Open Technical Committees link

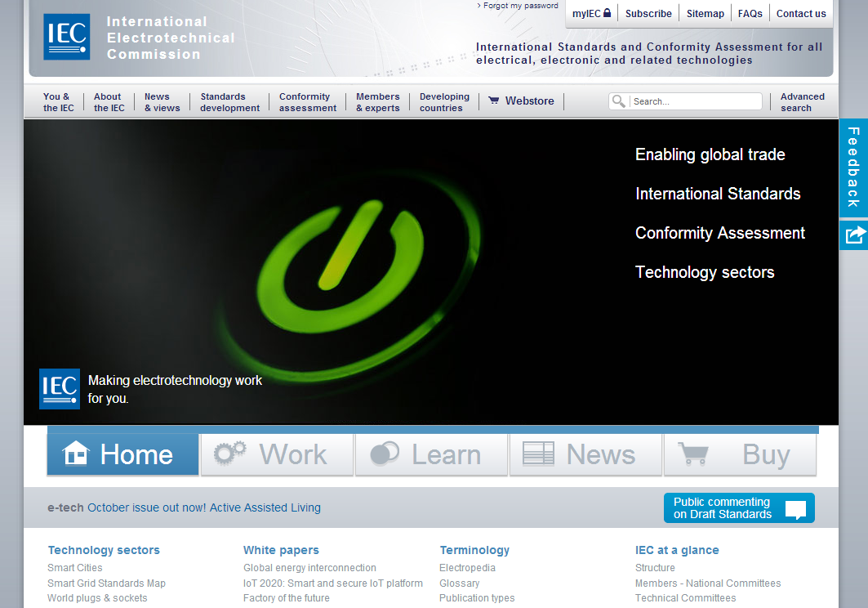pos(685,598)
